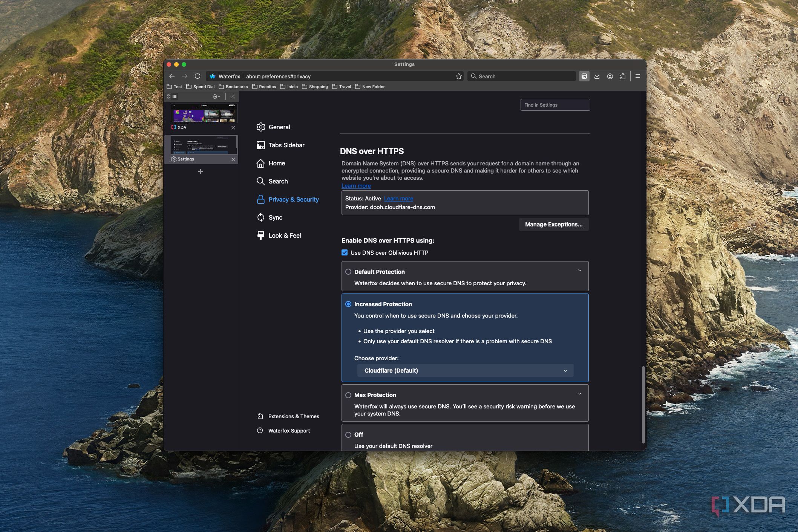798x532 pixels.
Task: Click the Home house icon
Action: tap(260, 163)
